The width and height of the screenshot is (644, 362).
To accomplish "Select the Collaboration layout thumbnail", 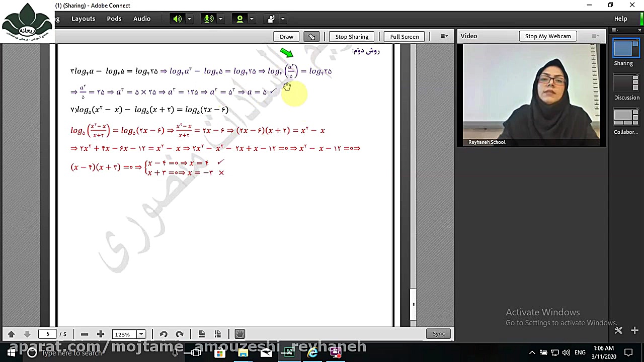I will point(625,118).
